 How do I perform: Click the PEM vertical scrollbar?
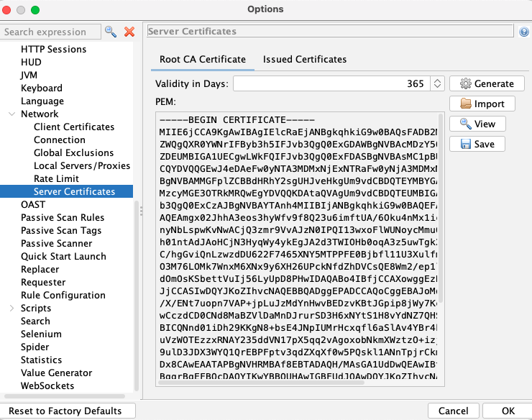pyautogui.click(x=441, y=208)
